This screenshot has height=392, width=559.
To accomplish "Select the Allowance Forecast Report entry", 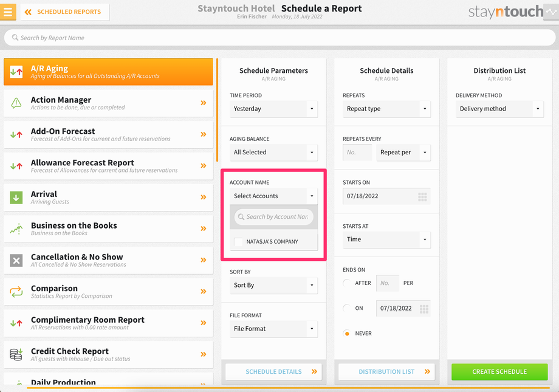I will [x=108, y=166].
